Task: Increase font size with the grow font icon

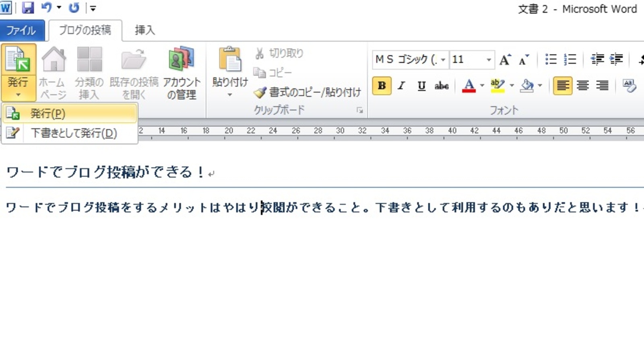Action: pyautogui.click(x=506, y=60)
